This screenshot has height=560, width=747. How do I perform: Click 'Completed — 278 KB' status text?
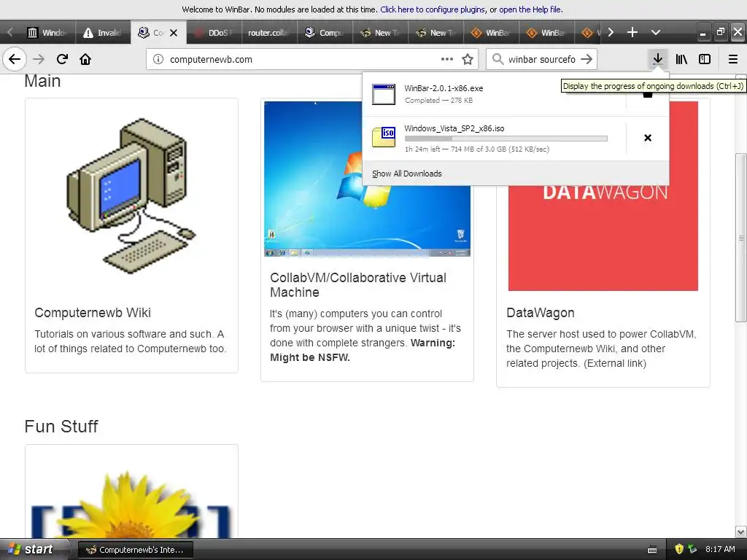(x=438, y=101)
